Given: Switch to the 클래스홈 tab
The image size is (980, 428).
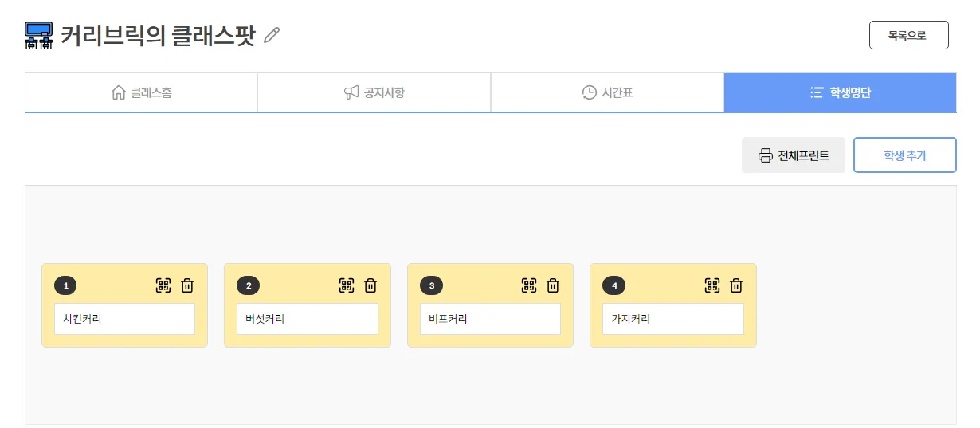Looking at the screenshot, I should pyautogui.click(x=141, y=92).
